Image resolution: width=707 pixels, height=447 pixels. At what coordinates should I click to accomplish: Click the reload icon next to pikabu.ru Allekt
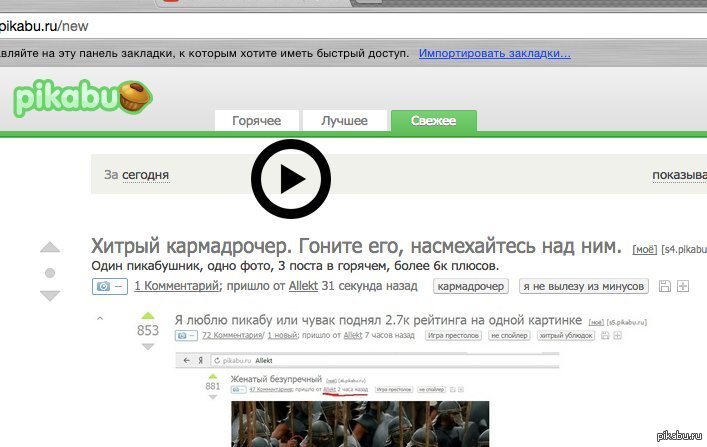(217, 360)
